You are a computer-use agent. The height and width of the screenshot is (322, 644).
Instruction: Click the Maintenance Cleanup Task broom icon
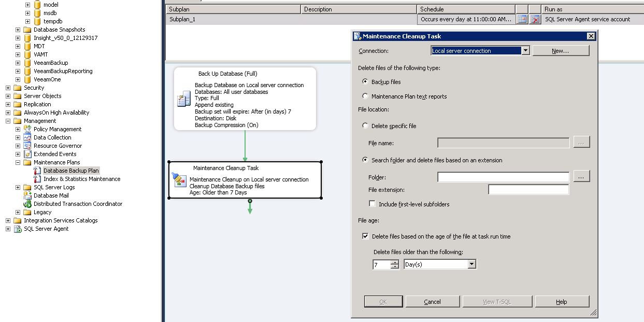click(179, 179)
